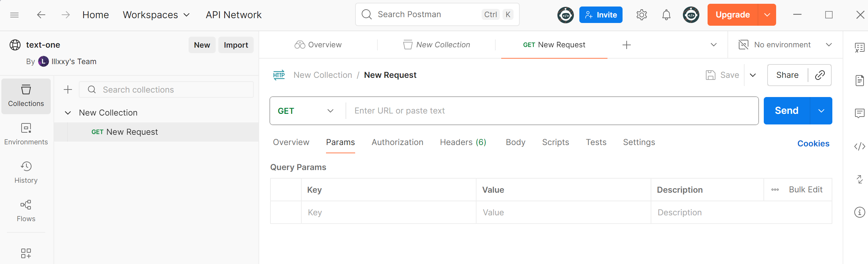This screenshot has width=868, height=264.
Task: Open the settings gear icon
Action: (x=641, y=15)
